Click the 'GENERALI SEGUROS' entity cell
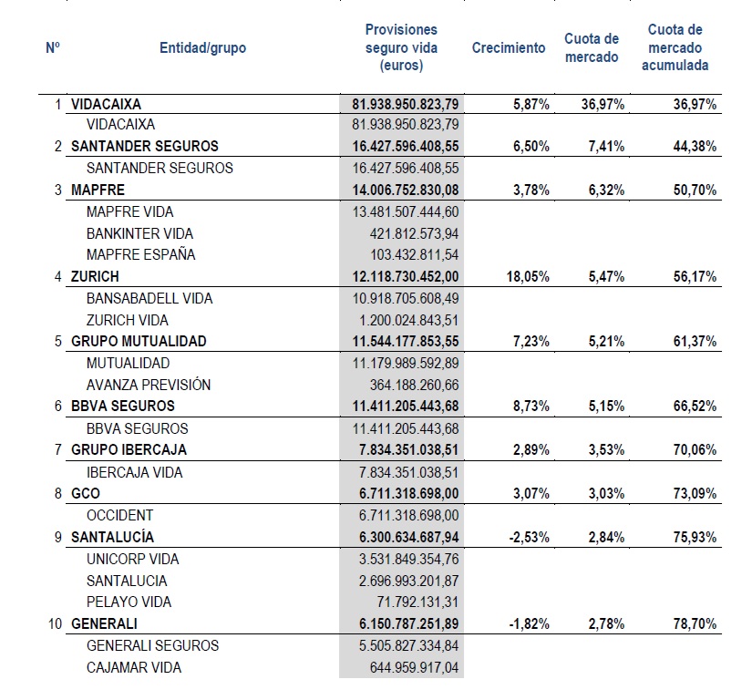752x700 pixels. 152,645
